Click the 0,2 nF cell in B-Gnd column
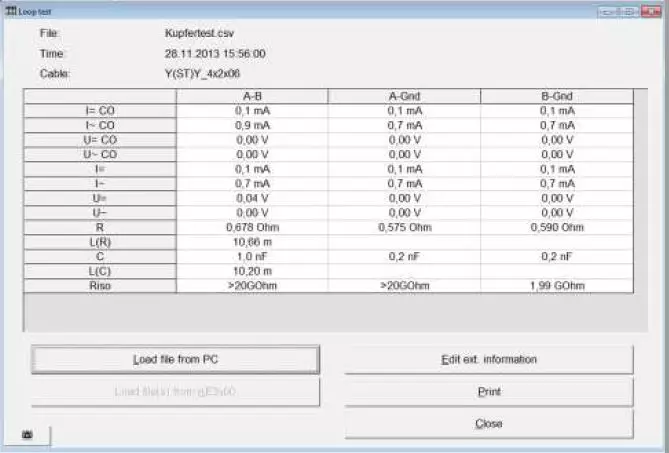Screen dimensions: 669x453 [557, 256]
